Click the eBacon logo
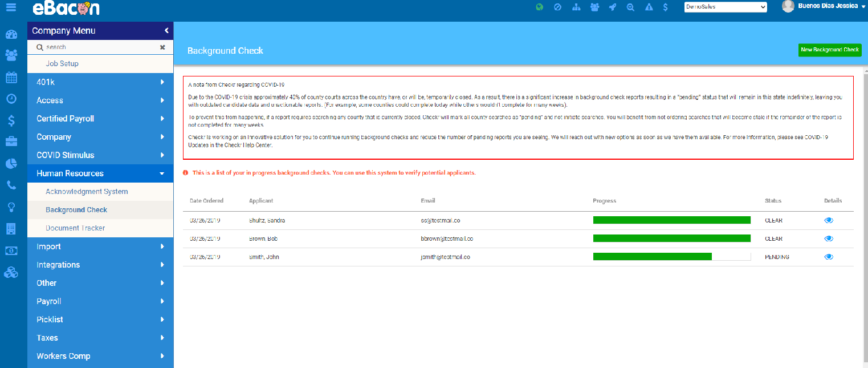 pyautogui.click(x=66, y=8)
